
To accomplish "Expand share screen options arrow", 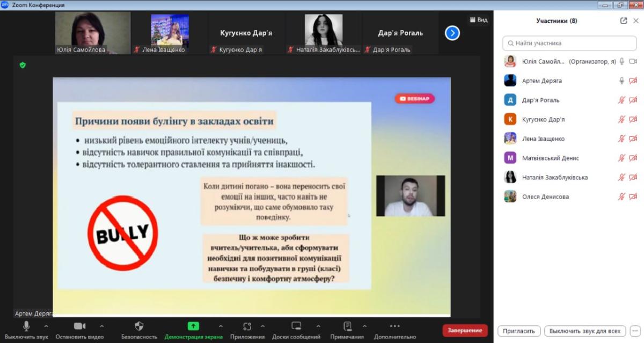I will pyautogui.click(x=221, y=326).
